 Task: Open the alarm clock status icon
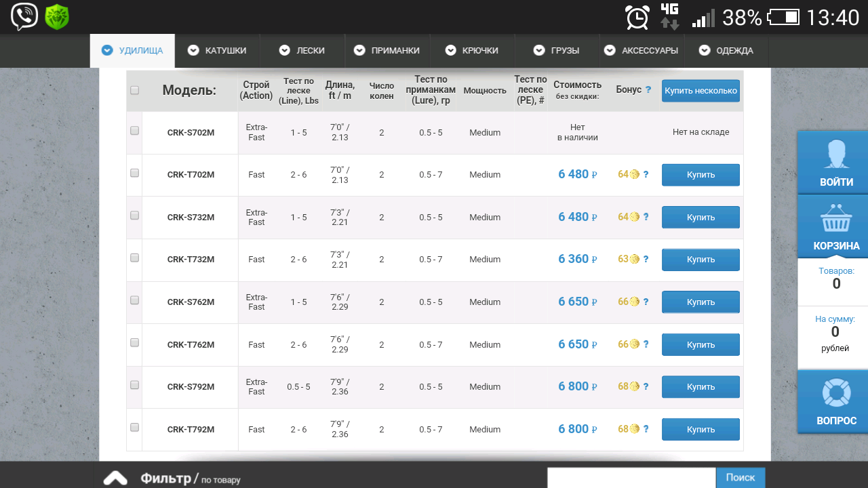(637, 17)
